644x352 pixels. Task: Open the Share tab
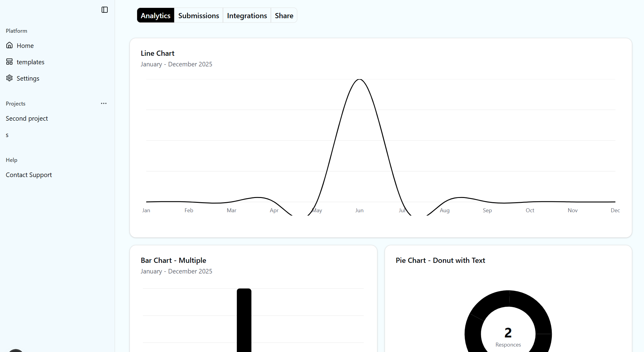pos(284,15)
